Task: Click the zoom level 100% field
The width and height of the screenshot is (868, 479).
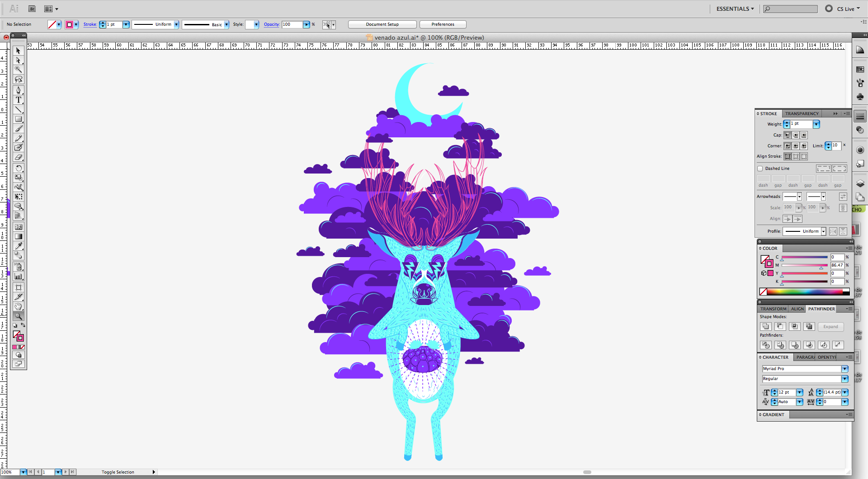Action: click(x=10, y=472)
